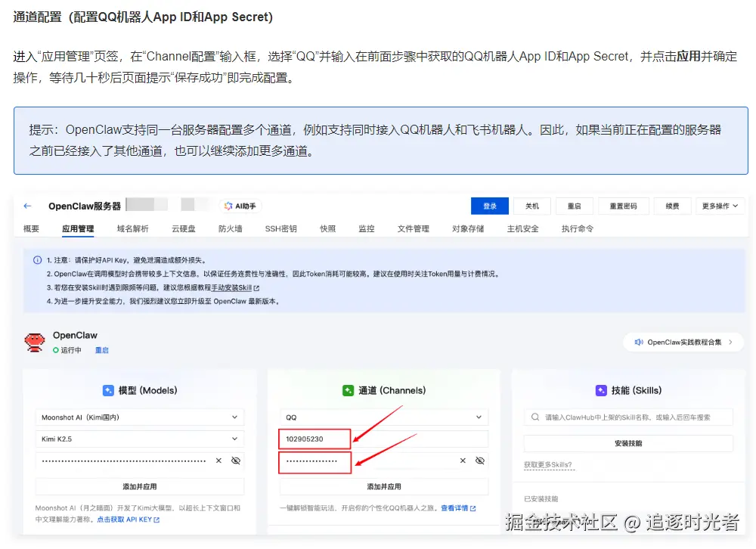Viewport: 756px width, 549px height.
Task: Toggle visibility of the Channels App Secret
Action: coord(480,461)
